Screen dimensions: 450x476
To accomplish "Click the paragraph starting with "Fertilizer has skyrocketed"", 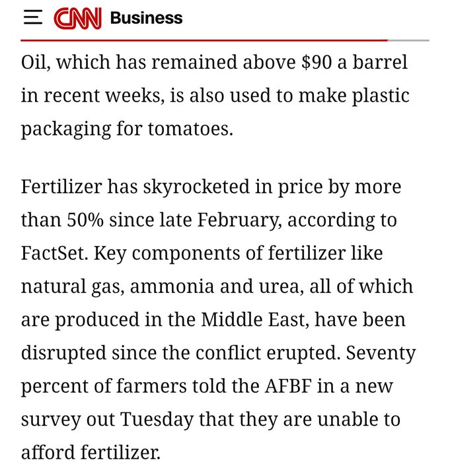I will click(x=218, y=319).
